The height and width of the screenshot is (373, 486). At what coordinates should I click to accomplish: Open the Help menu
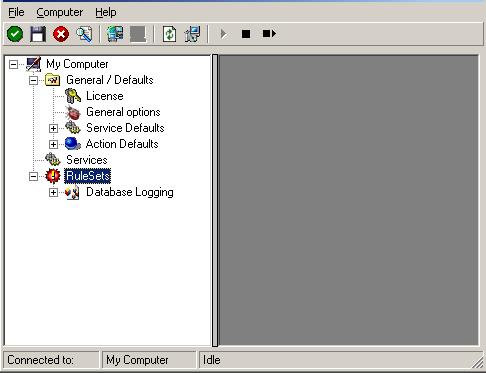click(106, 12)
